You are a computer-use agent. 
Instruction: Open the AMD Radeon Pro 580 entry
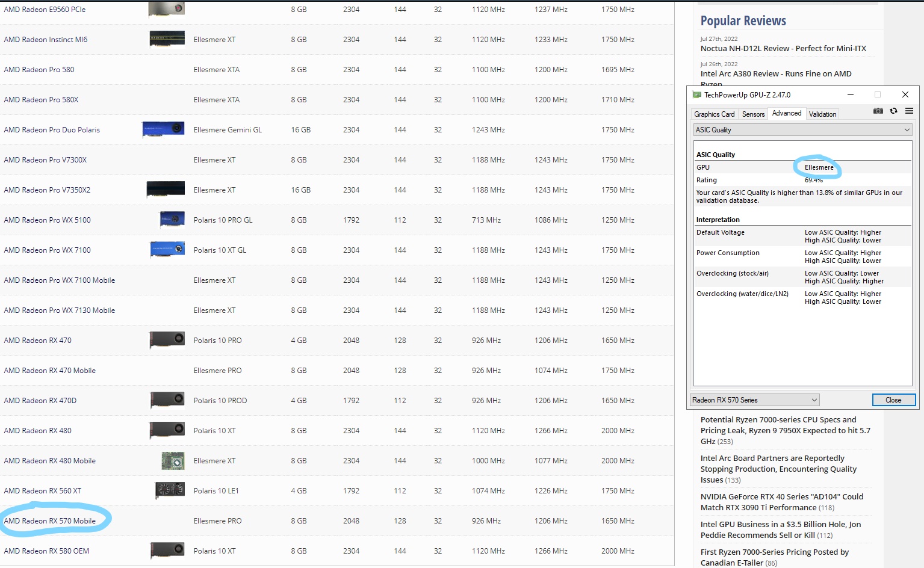[39, 70]
